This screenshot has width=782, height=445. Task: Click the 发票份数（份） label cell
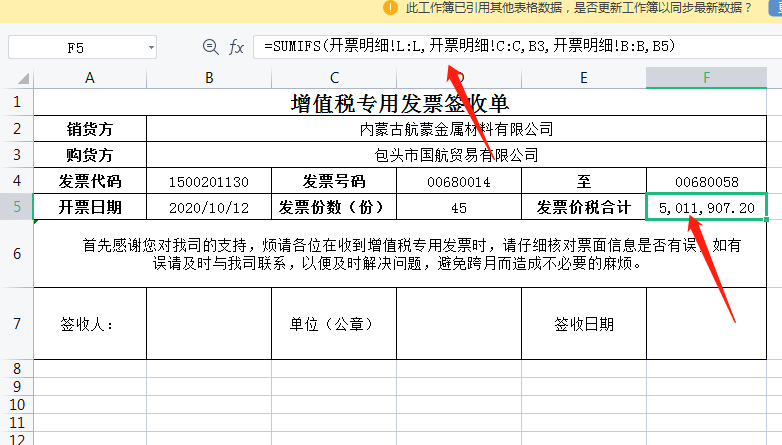click(334, 207)
